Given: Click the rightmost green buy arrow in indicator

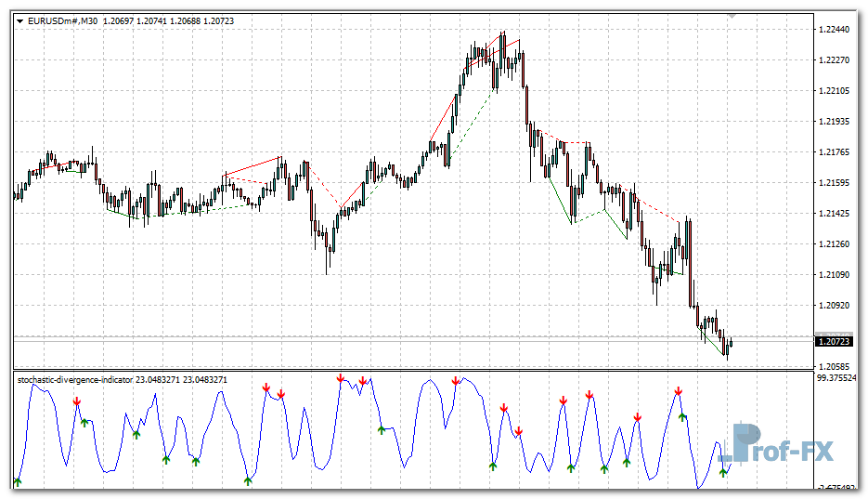Looking at the screenshot, I should click(x=723, y=473).
